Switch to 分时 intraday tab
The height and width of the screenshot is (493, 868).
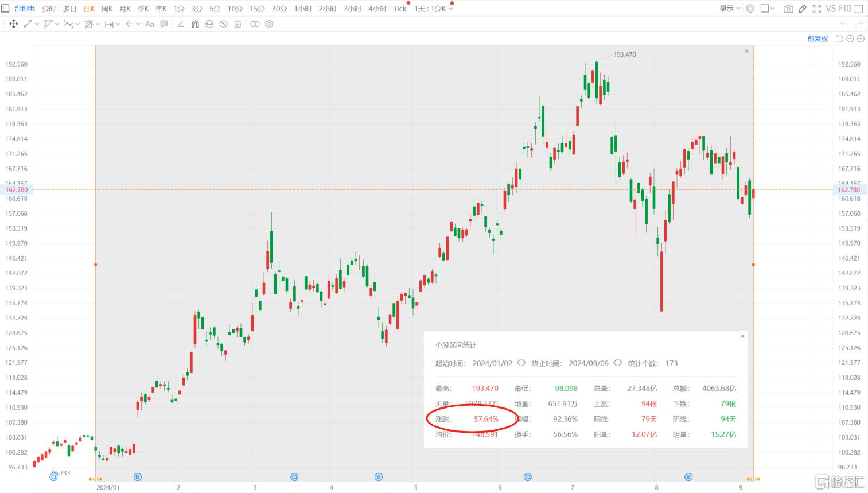49,9
